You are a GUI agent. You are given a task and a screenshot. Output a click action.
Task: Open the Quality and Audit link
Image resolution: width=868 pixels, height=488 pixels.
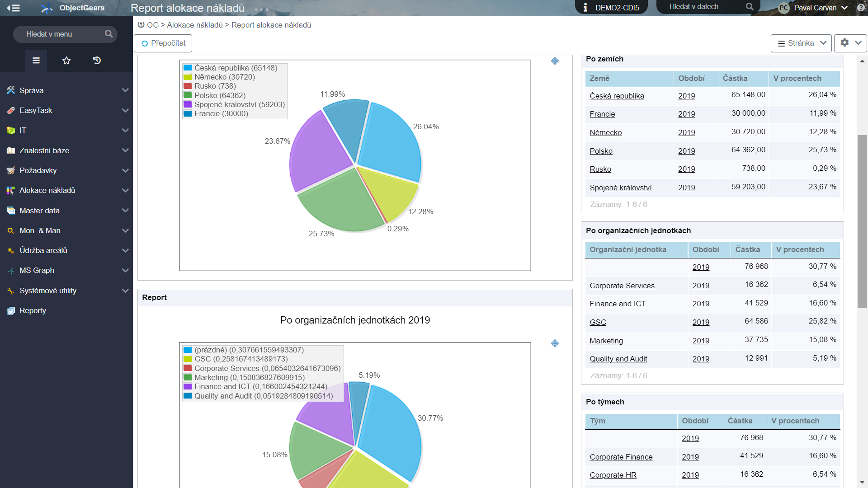(x=618, y=359)
